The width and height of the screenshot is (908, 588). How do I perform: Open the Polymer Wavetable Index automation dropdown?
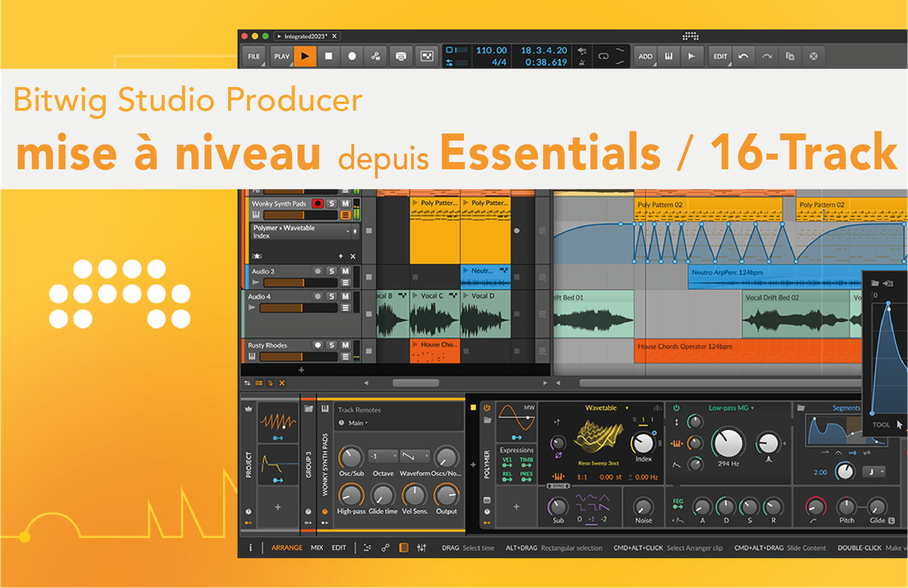[x=349, y=231]
